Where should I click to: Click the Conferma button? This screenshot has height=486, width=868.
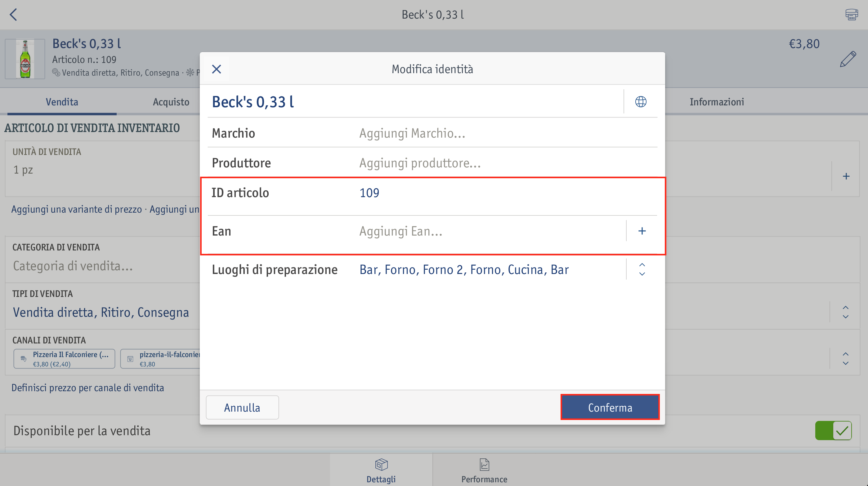point(610,407)
